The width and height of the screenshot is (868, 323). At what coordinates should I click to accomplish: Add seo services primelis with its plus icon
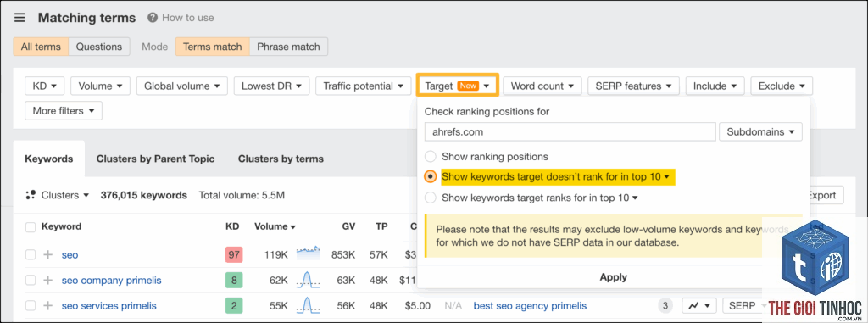48,306
